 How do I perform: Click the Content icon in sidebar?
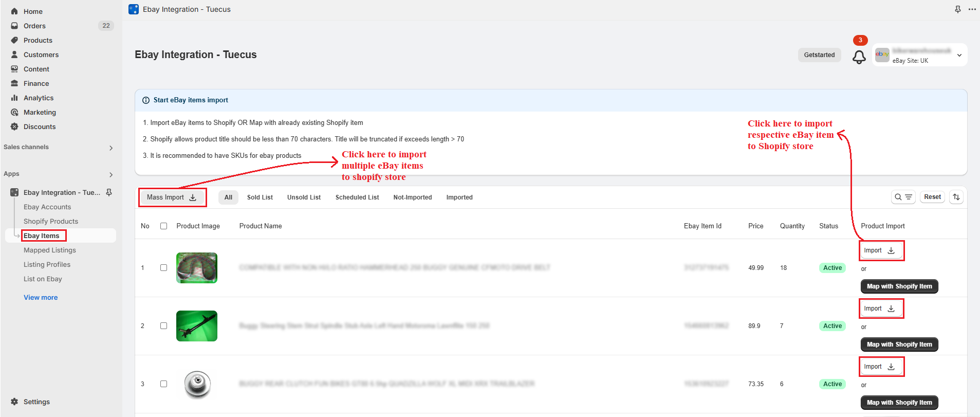(x=14, y=69)
